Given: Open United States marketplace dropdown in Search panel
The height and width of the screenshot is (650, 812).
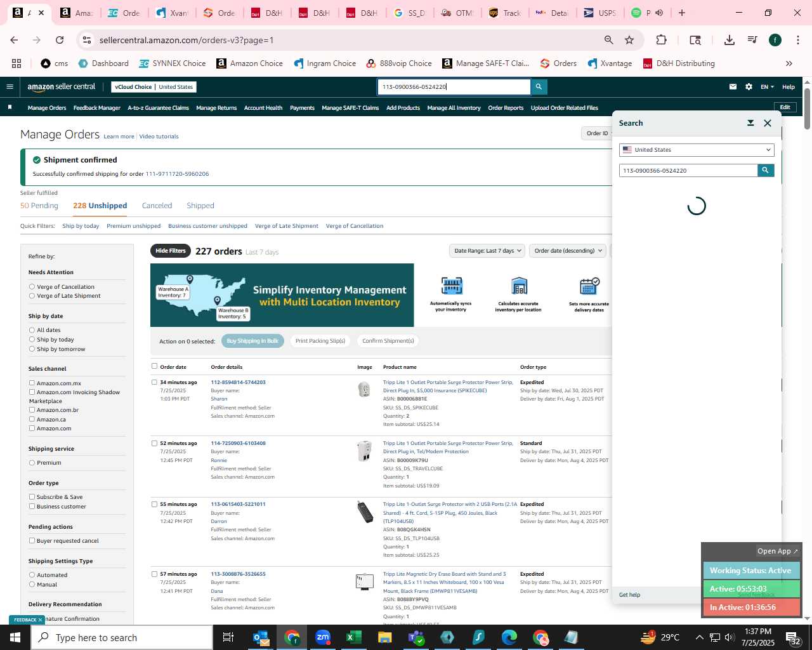Looking at the screenshot, I should [x=697, y=150].
